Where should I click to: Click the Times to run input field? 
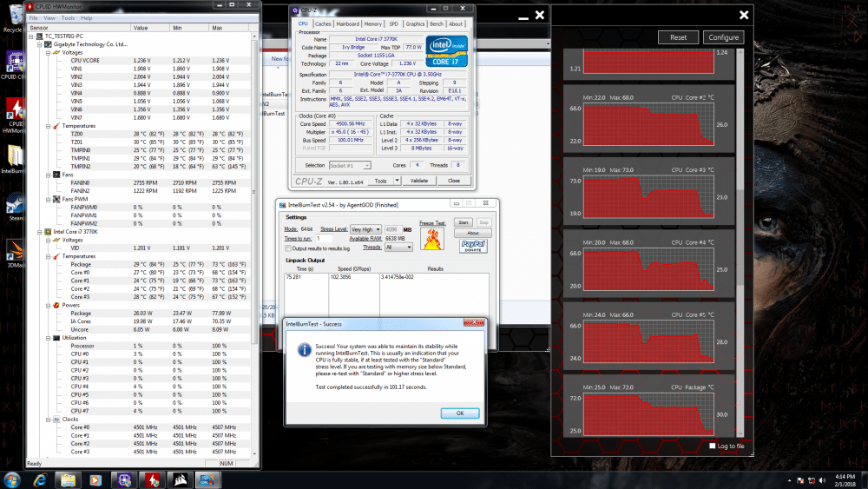coord(324,238)
